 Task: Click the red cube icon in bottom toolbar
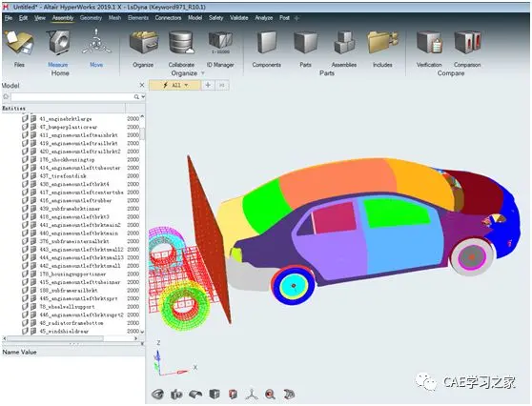click(x=233, y=395)
